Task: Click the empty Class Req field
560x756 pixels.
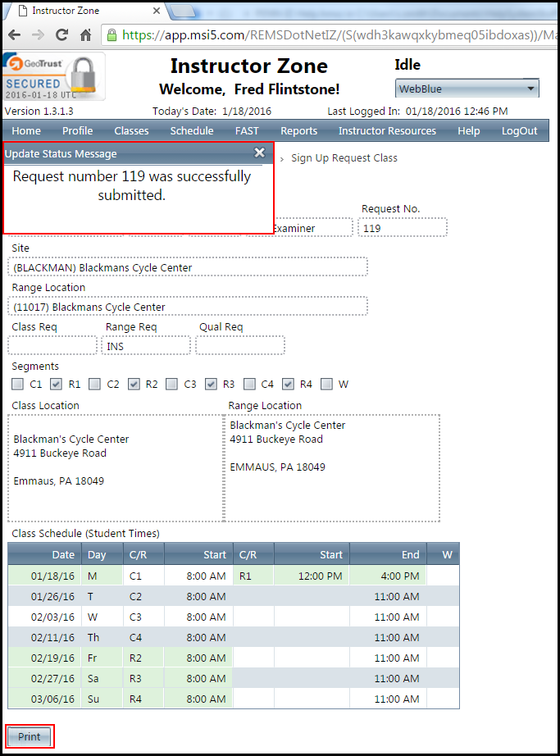Action: click(x=52, y=346)
